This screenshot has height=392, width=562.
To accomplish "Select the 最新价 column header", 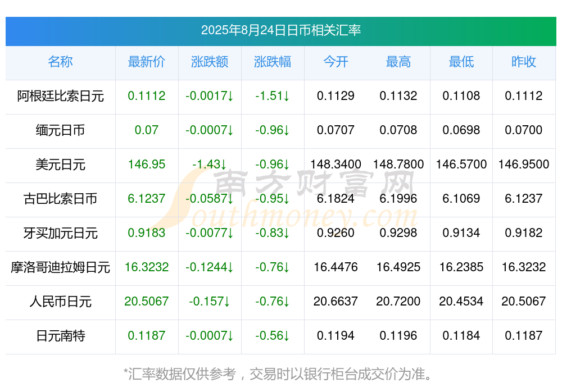I will [x=147, y=62].
